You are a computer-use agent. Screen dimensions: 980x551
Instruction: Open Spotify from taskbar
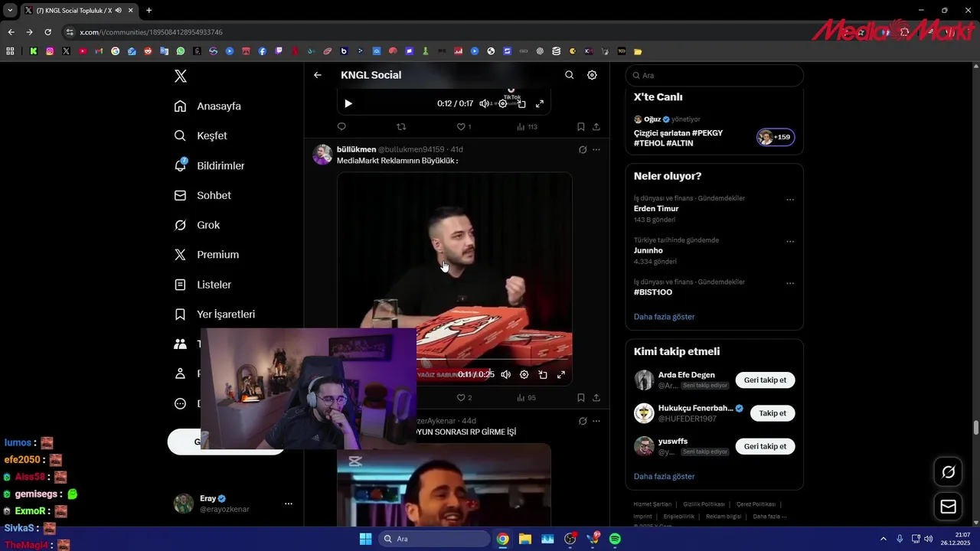click(x=615, y=539)
